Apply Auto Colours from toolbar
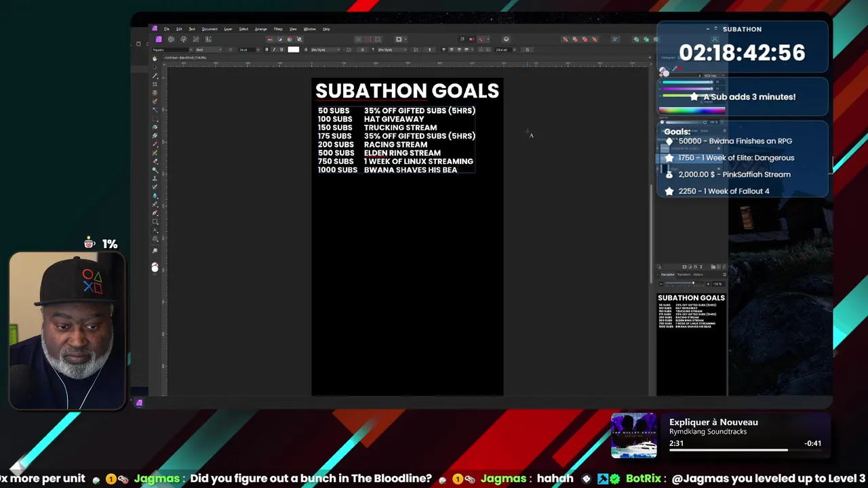Image resolution: width=868 pixels, height=488 pixels. [290, 39]
